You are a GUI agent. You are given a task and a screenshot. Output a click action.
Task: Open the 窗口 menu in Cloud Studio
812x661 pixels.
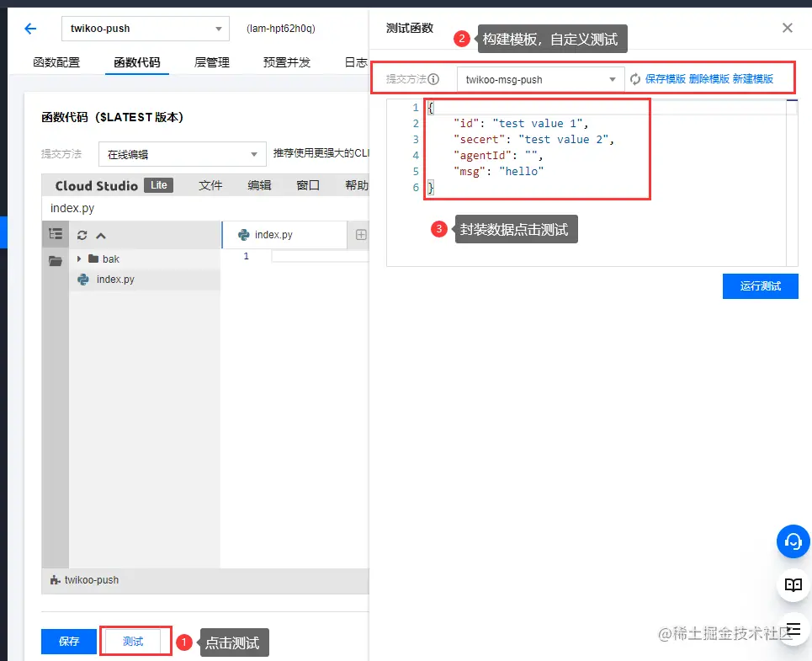(308, 185)
